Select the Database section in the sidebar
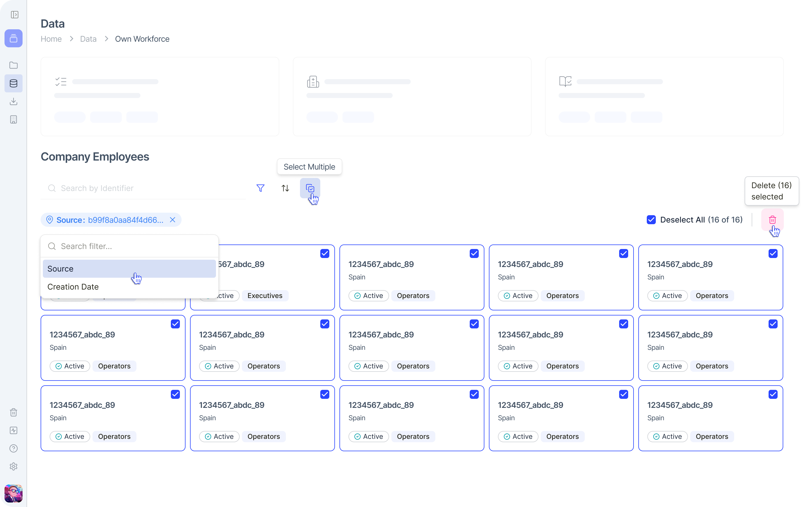812x507 pixels. tap(14, 83)
